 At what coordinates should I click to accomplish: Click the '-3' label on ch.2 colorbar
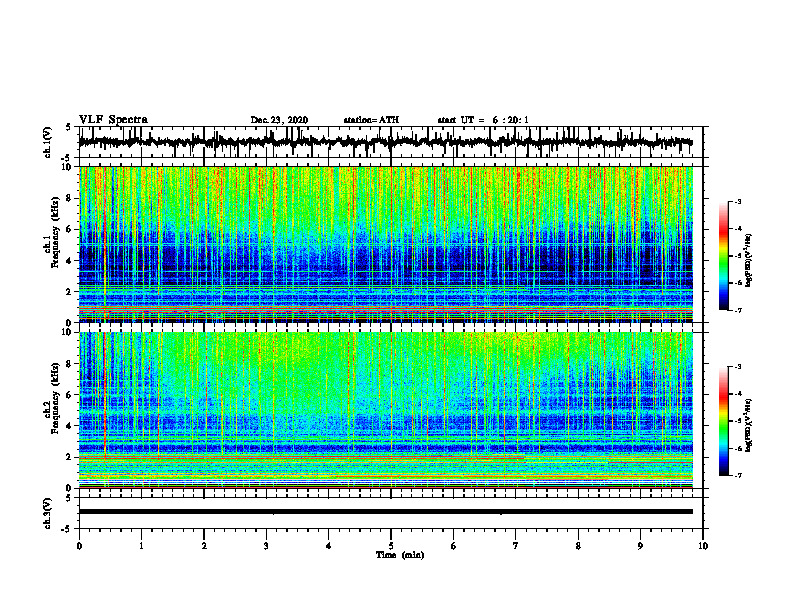[738, 367]
